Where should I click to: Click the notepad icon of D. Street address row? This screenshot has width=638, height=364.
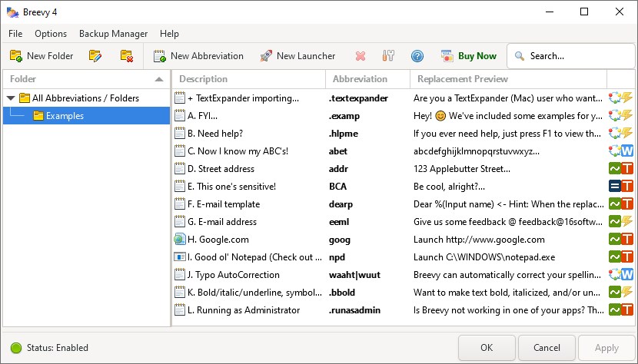click(x=179, y=169)
